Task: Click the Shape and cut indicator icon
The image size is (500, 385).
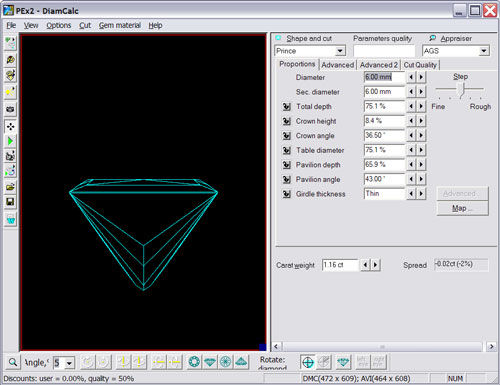Action: (278, 38)
